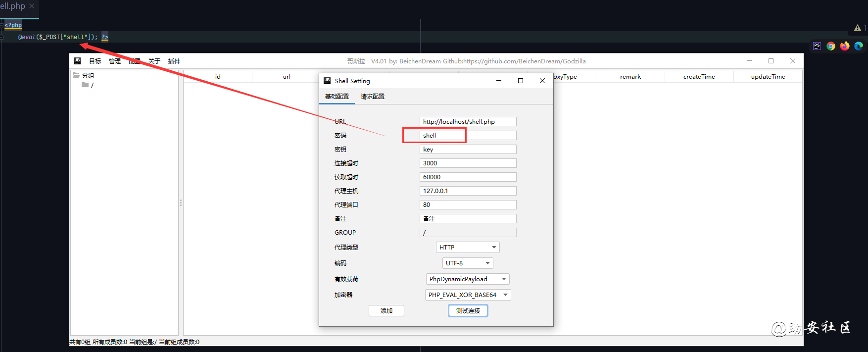Open the 有效载荷 PhpDynamicPayload dropdown
The width and height of the screenshot is (868, 352).
point(468,279)
